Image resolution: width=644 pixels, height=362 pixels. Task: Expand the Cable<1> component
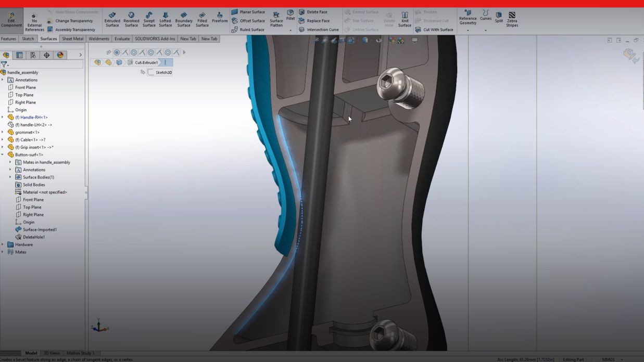click(x=3, y=140)
